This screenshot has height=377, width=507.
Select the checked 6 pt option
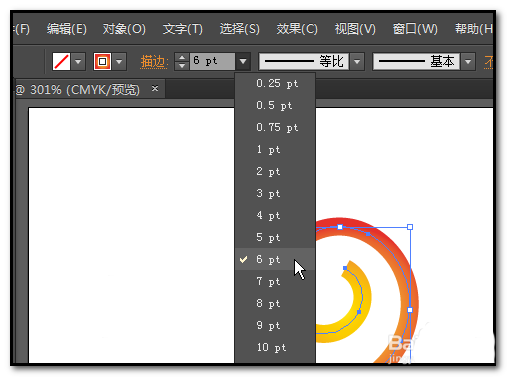[275, 259]
